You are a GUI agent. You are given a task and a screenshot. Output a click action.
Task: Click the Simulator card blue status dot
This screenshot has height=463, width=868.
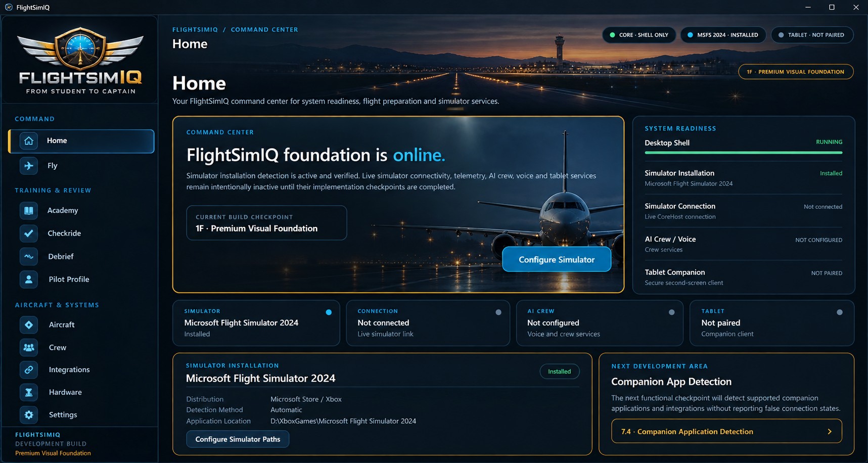pos(329,312)
